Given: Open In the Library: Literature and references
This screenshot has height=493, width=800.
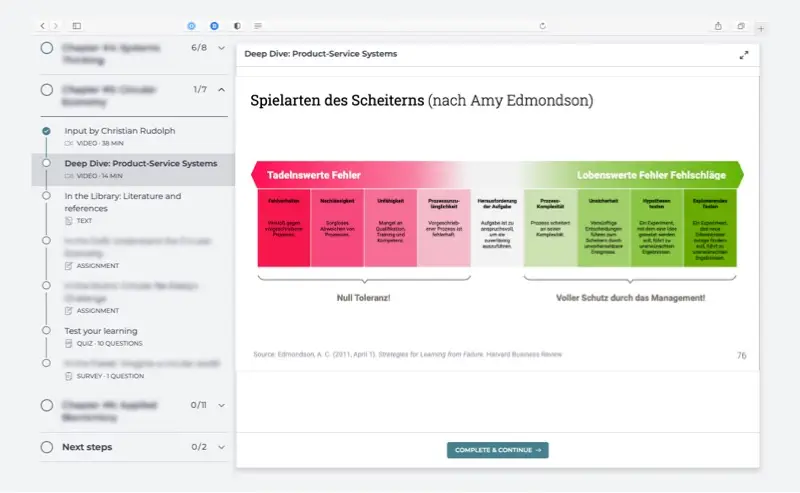Looking at the screenshot, I should click(122, 202).
